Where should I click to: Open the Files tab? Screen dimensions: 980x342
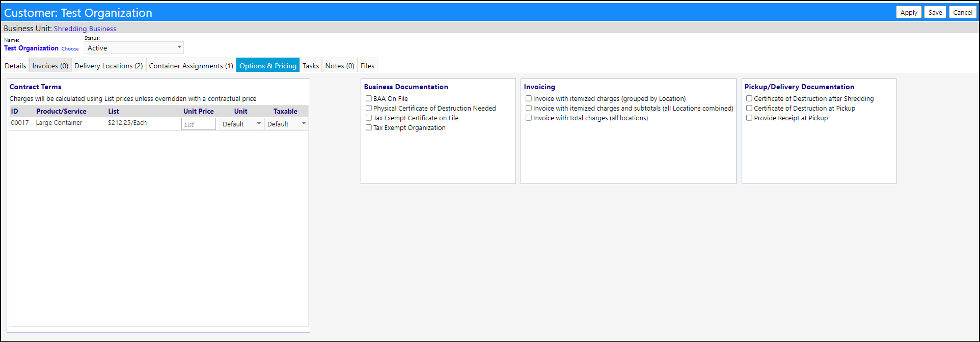367,66
